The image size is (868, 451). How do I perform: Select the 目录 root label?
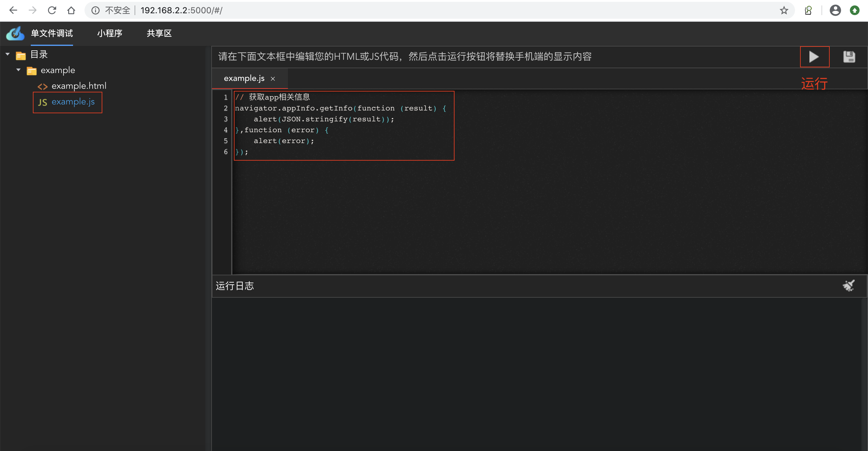pyautogui.click(x=39, y=54)
